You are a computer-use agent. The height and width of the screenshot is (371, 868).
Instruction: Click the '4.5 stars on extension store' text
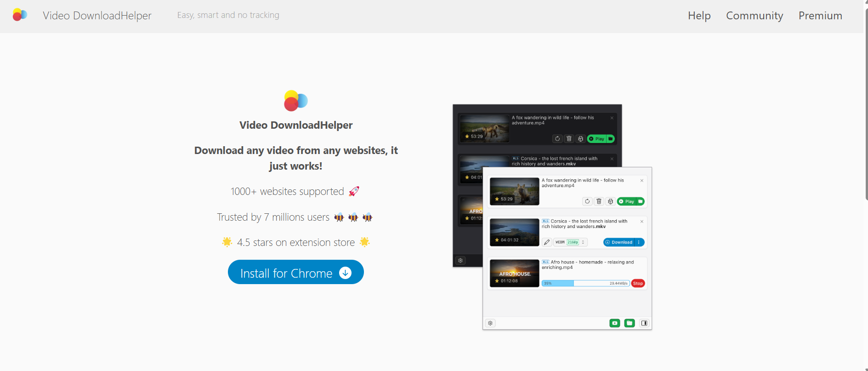tap(296, 242)
